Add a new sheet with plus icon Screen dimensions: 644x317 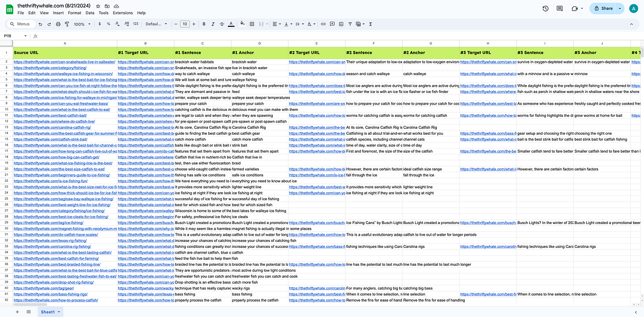coord(17,312)
